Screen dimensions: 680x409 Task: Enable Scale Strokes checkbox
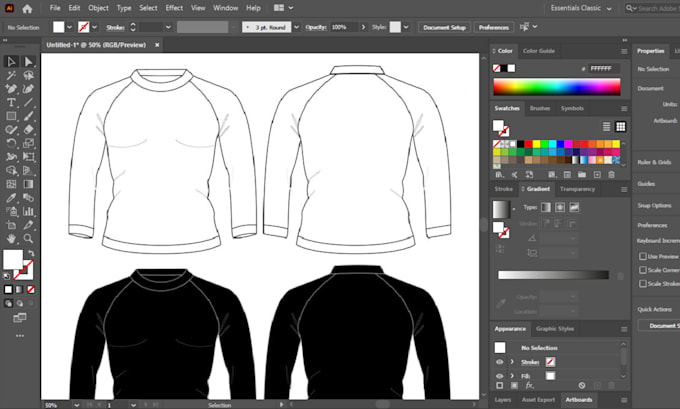[643, 283]
